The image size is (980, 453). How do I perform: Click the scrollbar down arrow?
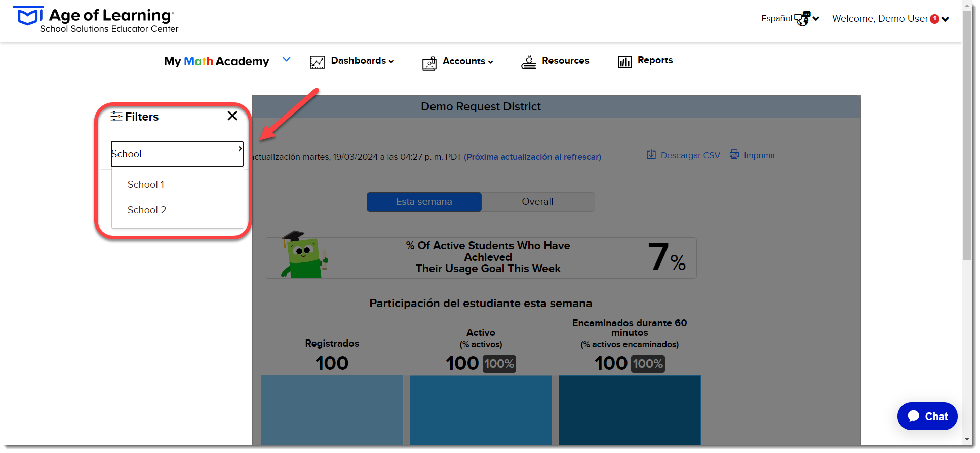coord(967,440)
